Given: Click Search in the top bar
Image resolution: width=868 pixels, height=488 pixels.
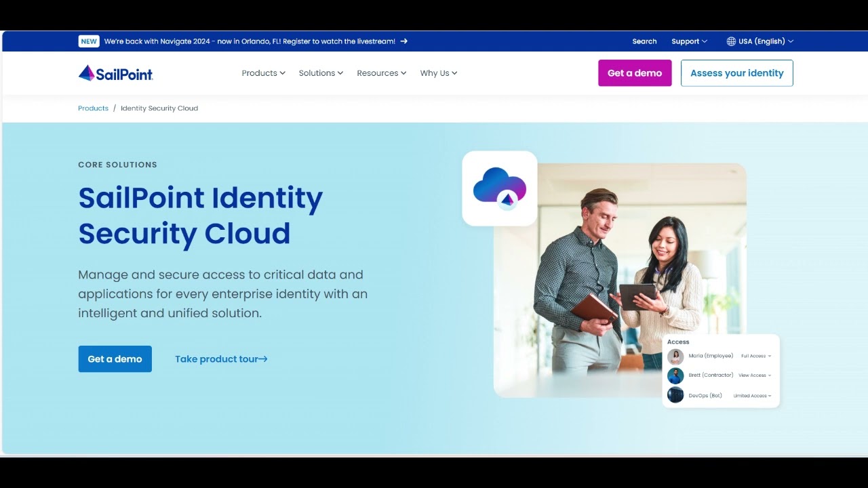Looking at the screenshot, I should click(x=644, y=41).
